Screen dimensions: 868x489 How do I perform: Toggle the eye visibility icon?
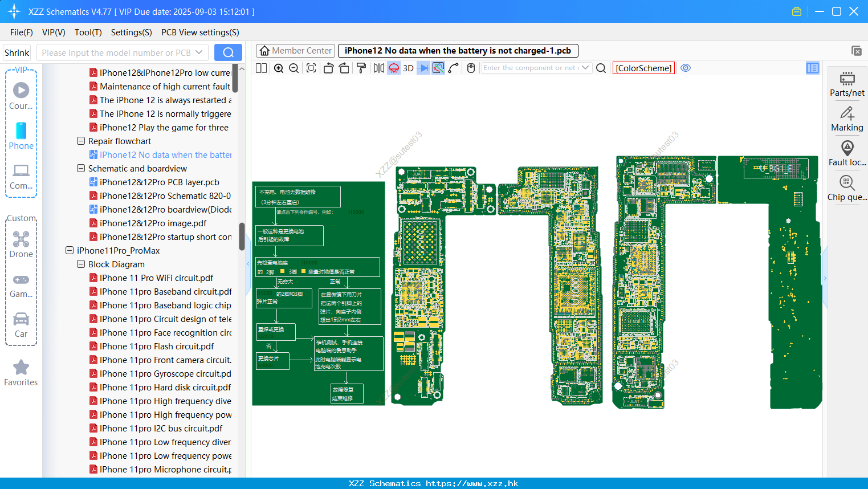(686, 68)
